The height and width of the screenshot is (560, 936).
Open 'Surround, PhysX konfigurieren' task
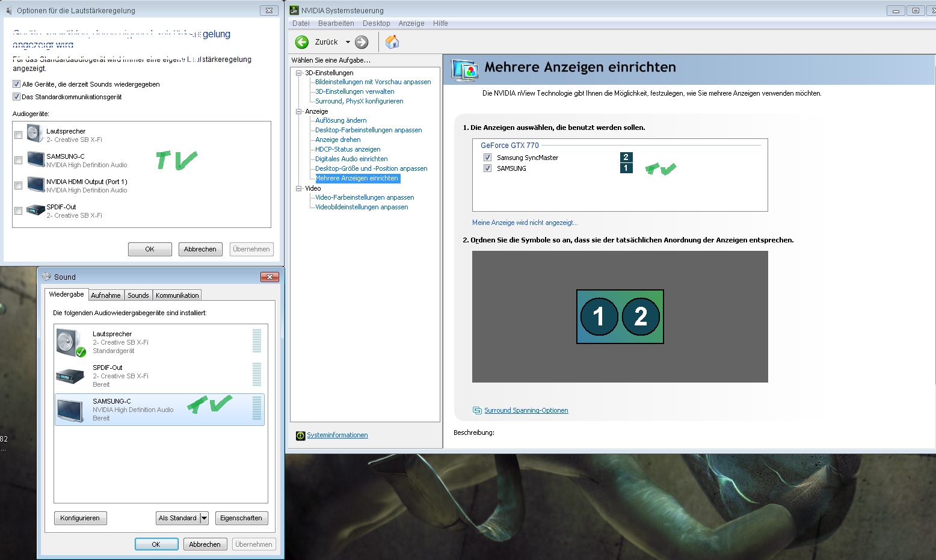point(359,101)
